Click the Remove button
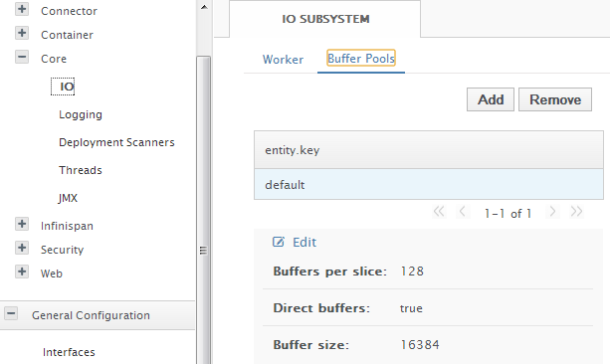 (555, 99)
